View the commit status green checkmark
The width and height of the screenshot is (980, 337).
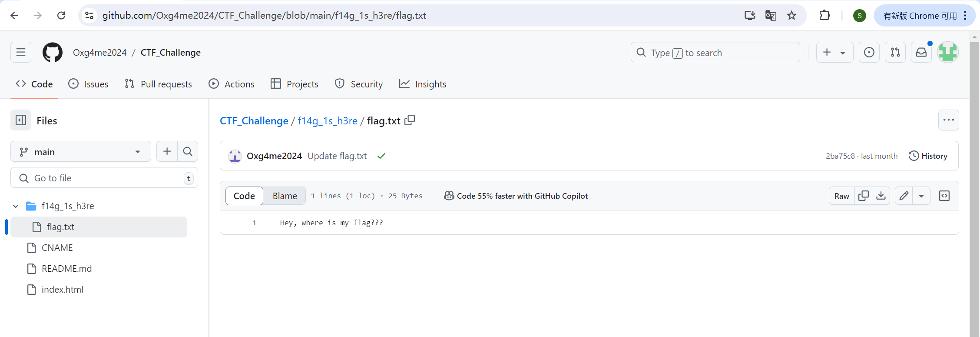(381, 156)
